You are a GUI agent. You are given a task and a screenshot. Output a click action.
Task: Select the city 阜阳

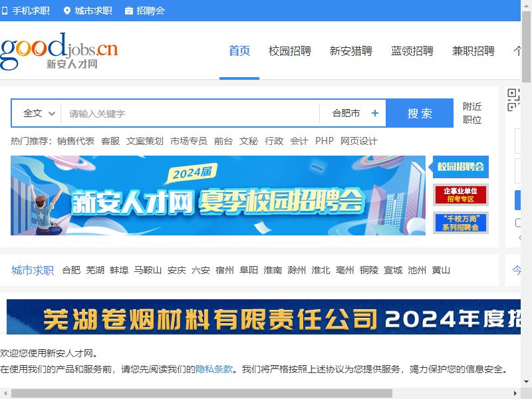[x=249, y=271]
